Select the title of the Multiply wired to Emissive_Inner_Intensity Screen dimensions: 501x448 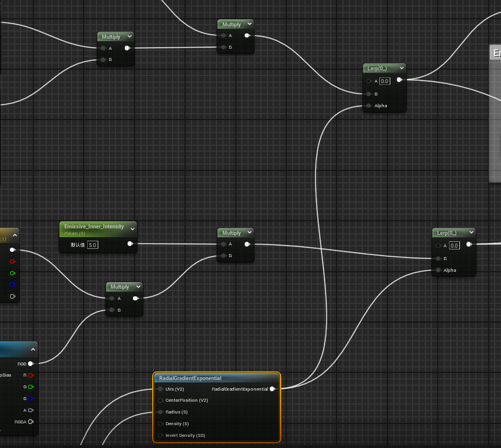pos(231,233)
